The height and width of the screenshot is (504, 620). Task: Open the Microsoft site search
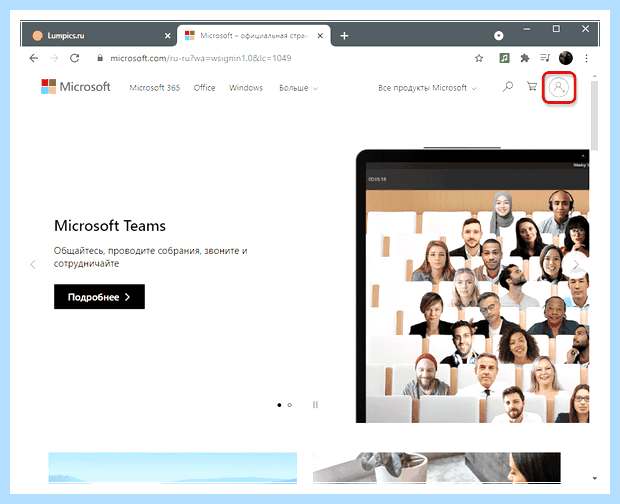tap(508, 86)
